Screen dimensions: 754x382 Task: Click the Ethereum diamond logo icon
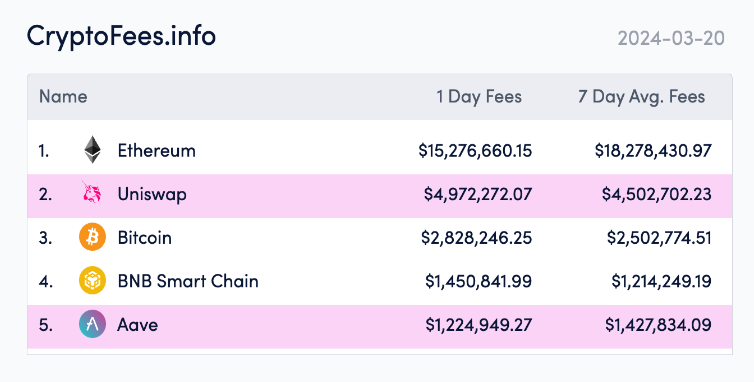tap(92, 150)
